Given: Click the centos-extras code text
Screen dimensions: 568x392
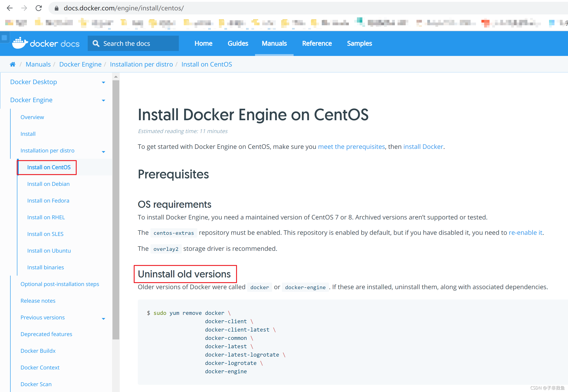Looking at the screenshot, I should pyautogui.click(x=174, y=233).
